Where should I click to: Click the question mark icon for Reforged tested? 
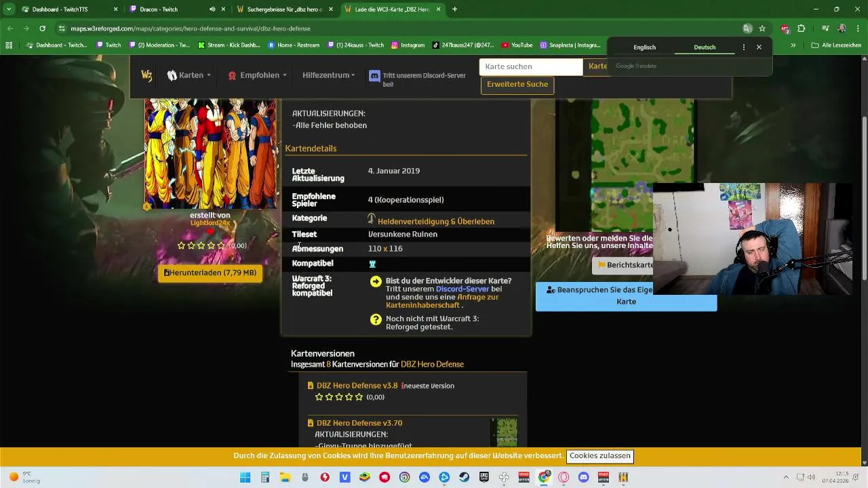point(376,319)
